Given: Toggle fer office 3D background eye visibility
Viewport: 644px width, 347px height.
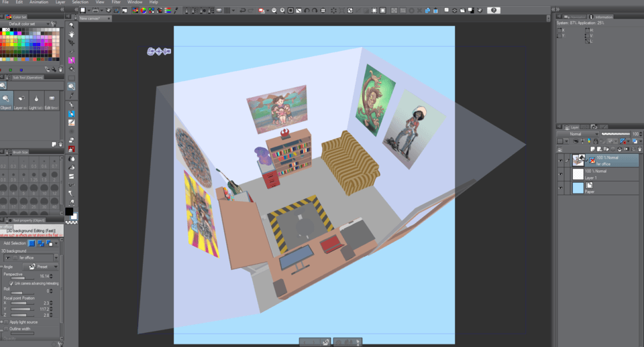Looking at the screenshot, I should click(8, 258).
